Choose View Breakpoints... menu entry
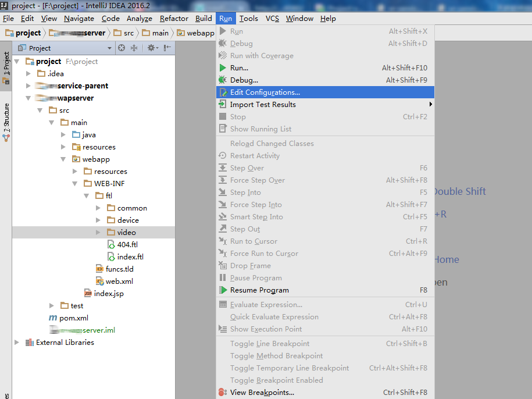Screen dimensions: 532x399 (x=325, y=392)
